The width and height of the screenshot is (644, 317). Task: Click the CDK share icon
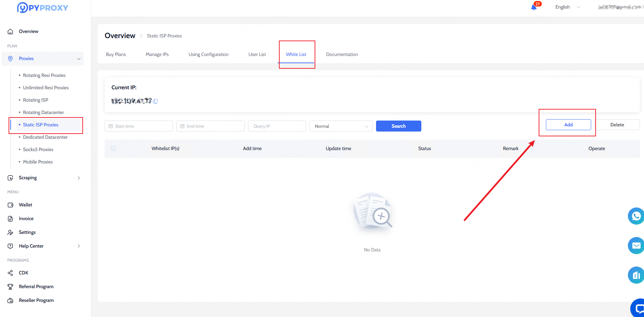pyautogui.click(x=10, y=273)
